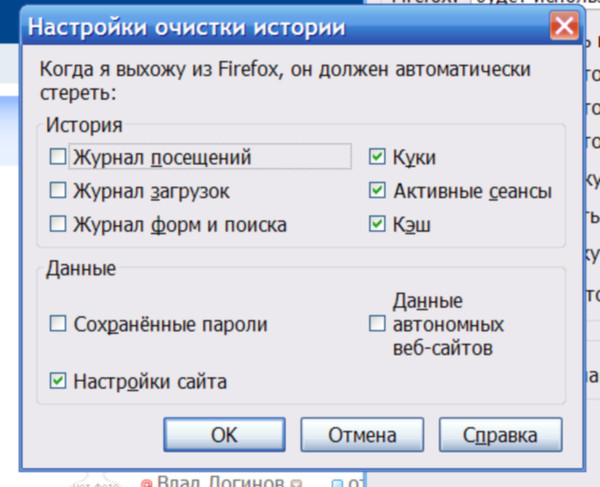Check Журнал форм и поиска option
This screenshot has width=600, height=487.
(x=58, y=224)
